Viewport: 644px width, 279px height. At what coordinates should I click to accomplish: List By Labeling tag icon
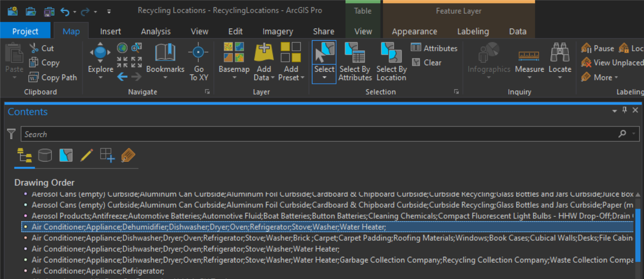[x=128, y=155]
